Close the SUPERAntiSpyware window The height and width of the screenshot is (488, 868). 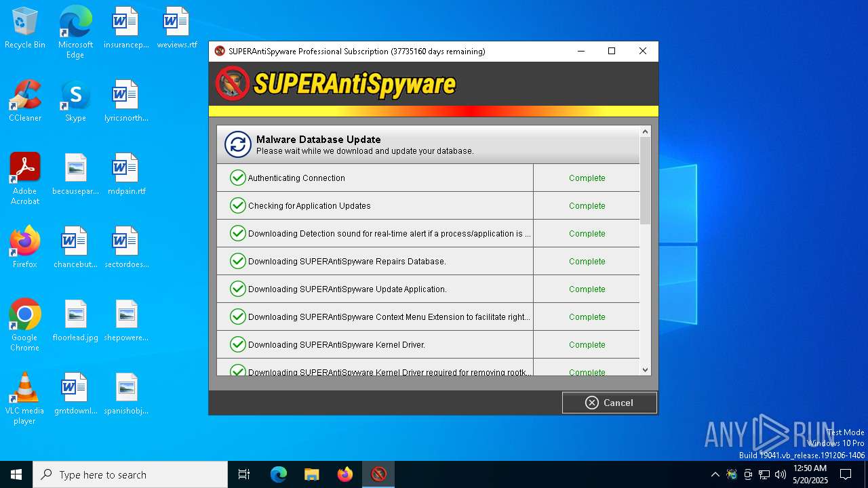coord(643,51)
